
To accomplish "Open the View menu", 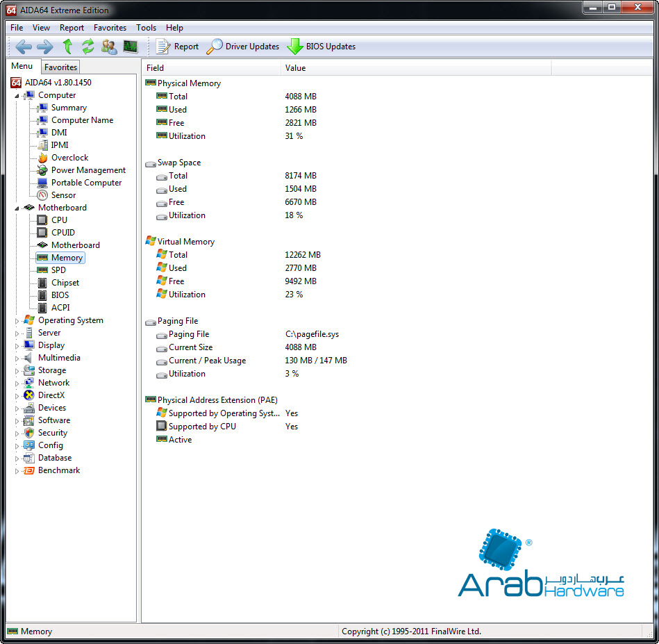I will coord(41,28).
